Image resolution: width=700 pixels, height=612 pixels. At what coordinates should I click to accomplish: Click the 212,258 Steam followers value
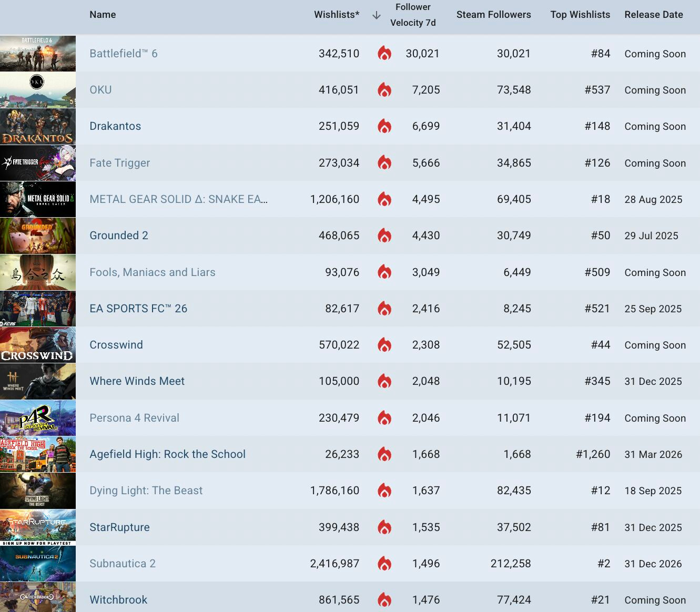point(511,564)
